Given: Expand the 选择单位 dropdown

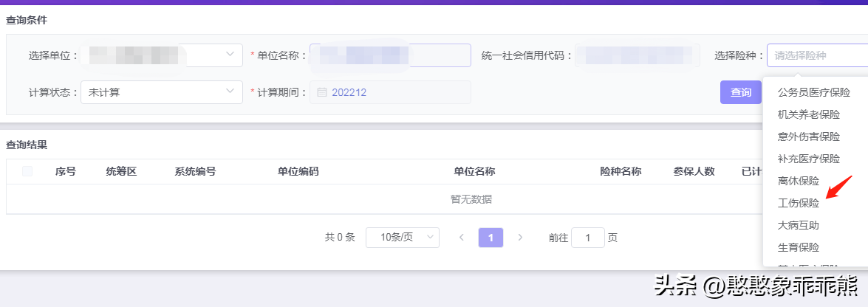Looking at the screenshot, I should point(230,55).
